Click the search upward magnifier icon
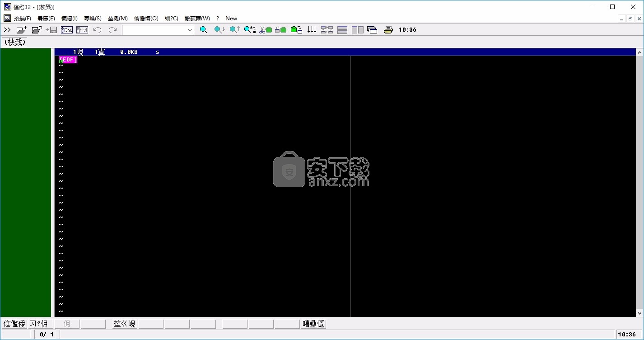Screen dimensions: 644x340 point(235,30)
